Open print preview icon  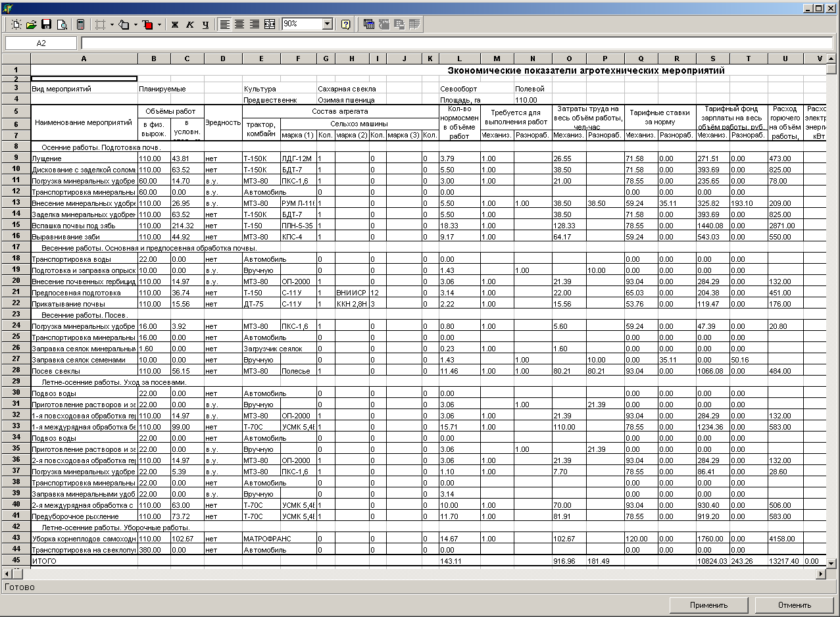62,24
